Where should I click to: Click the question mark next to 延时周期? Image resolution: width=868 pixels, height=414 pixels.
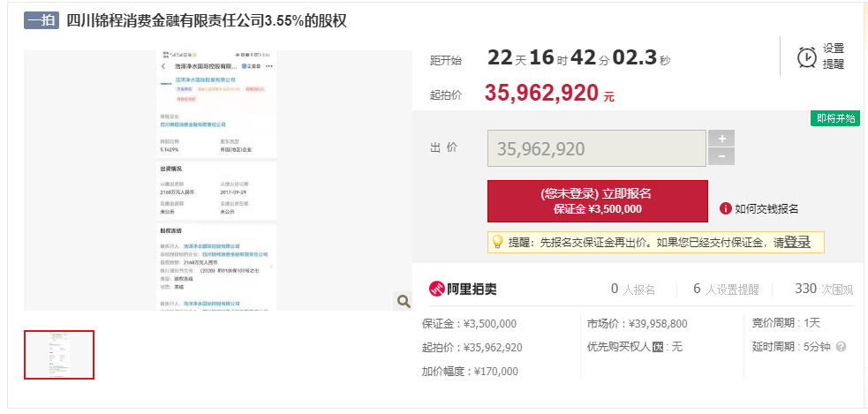(841, 347)
